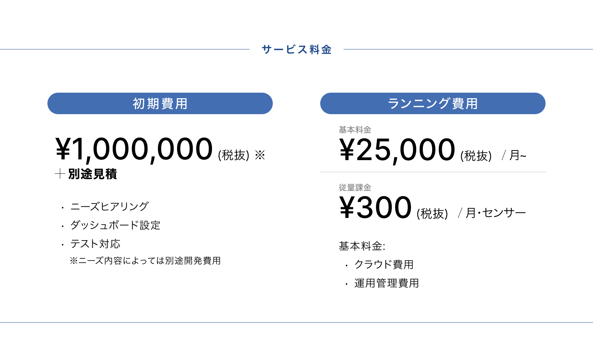593x364 pixels.
Task: Click the ※ニーズ内容によっては別途開発費用 footnote
Action: coord(145,261)
